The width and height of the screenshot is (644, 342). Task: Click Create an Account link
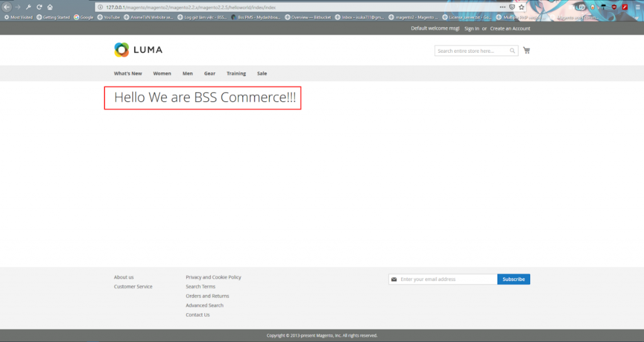click(509, 28)
